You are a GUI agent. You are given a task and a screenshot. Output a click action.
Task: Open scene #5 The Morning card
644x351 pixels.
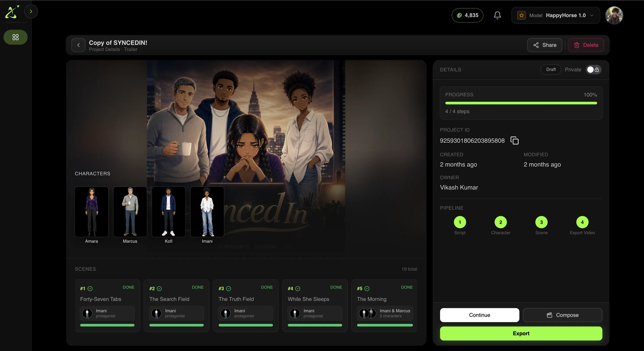pos(384,305)
